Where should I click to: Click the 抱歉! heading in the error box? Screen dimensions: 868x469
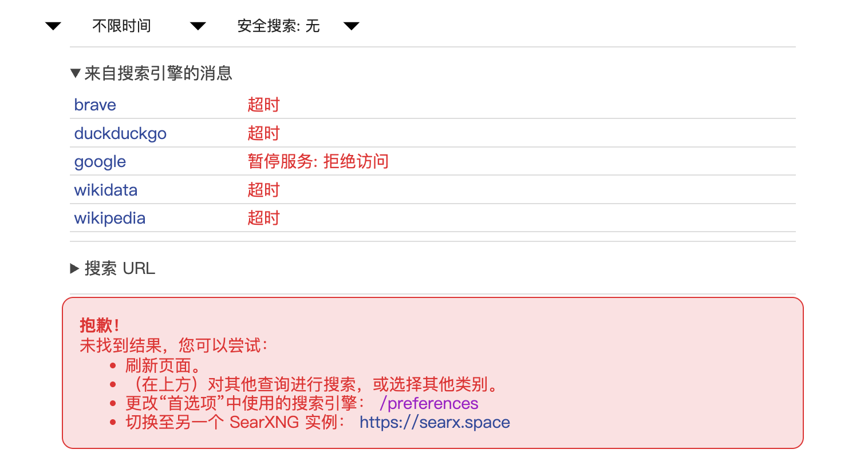pos(100,325)
